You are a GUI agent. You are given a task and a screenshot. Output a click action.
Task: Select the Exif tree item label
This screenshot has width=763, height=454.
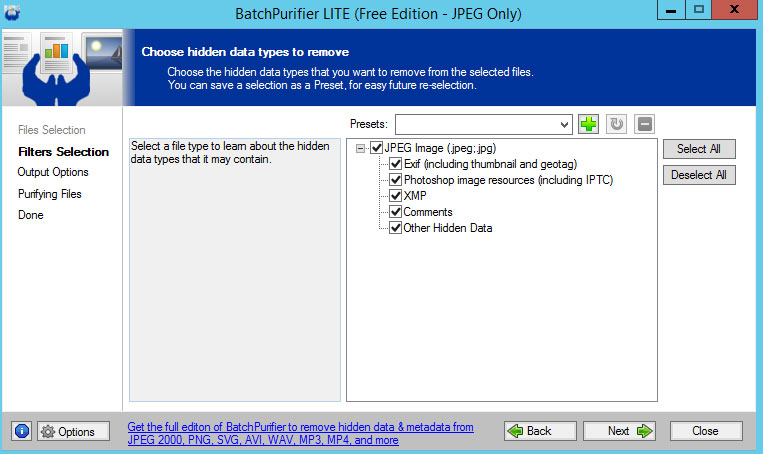point(490,164)
